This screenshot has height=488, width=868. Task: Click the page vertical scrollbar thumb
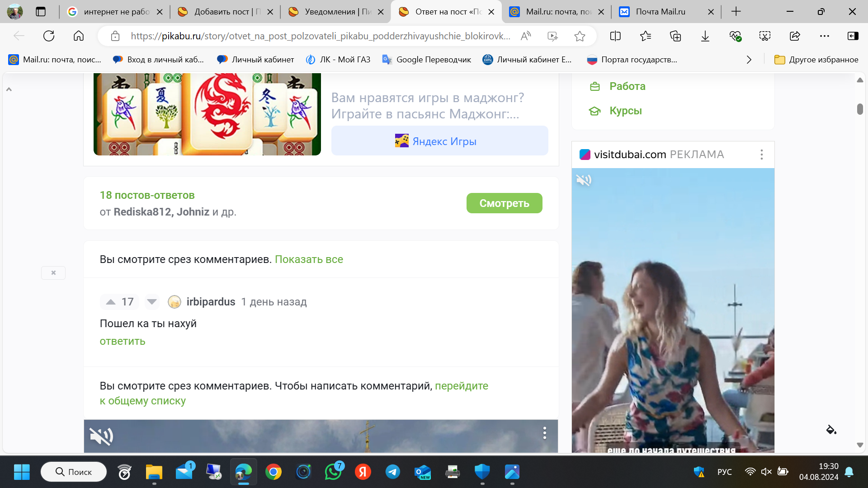[860, 109]
